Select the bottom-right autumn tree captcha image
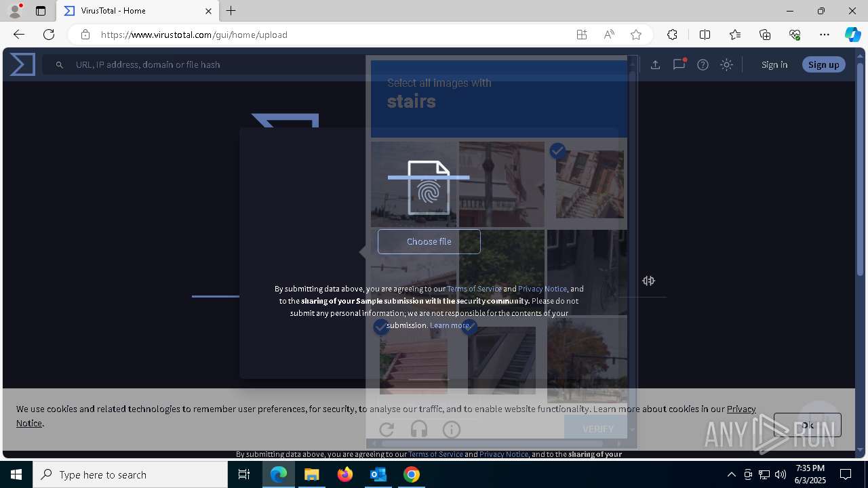This screenshot has width=868, height=488. (x=587, y=359)
